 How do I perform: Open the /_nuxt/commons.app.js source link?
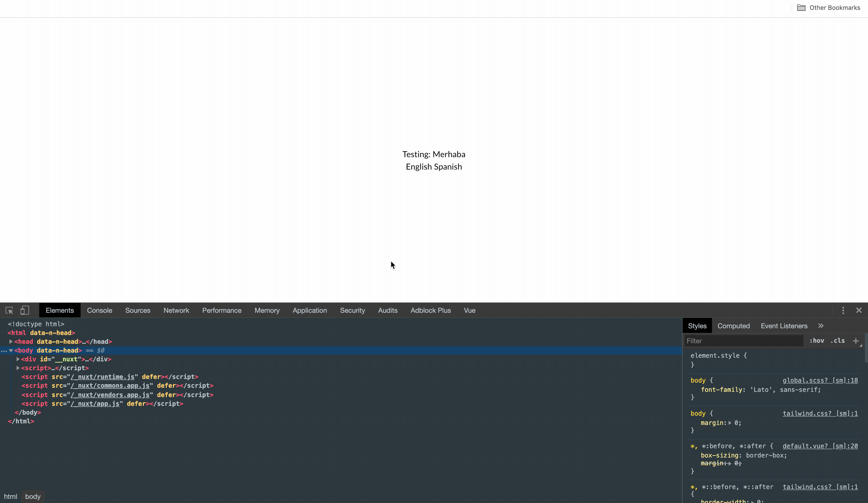tap(110, 385)
